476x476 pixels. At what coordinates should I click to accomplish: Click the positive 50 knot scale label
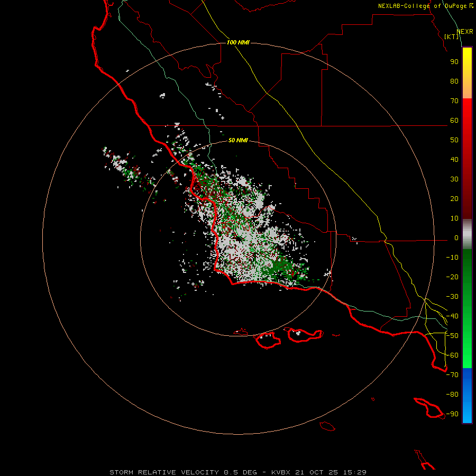[454, 140]
